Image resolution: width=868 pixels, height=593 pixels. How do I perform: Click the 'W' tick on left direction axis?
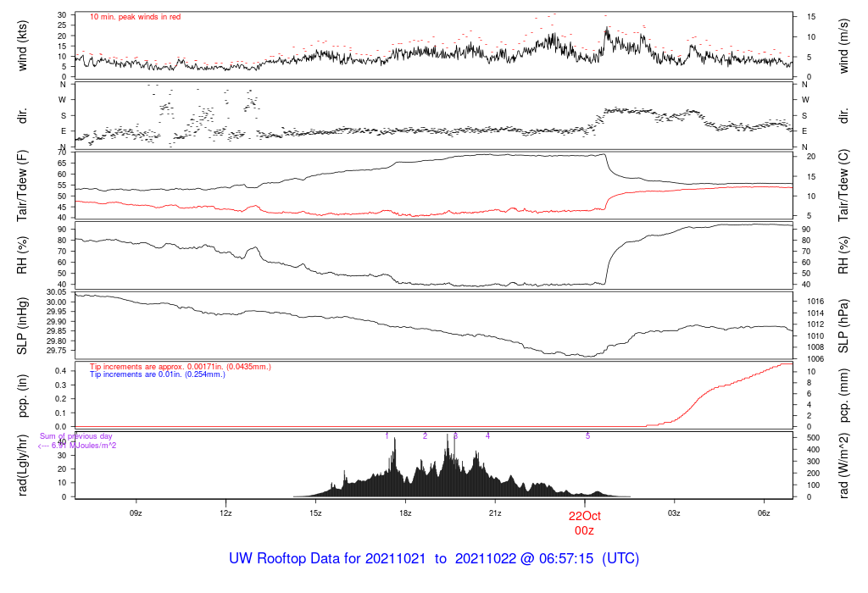(63, 100)
